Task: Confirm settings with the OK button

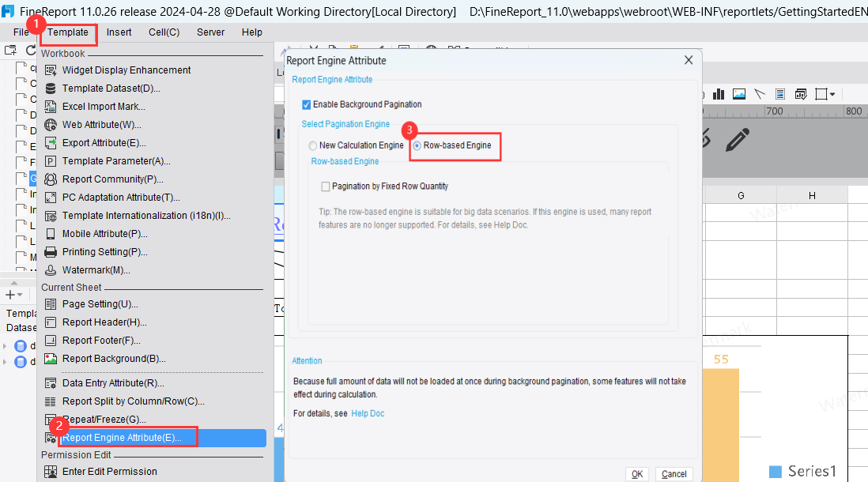Action: pyautogui.click(x=637, y=473)
